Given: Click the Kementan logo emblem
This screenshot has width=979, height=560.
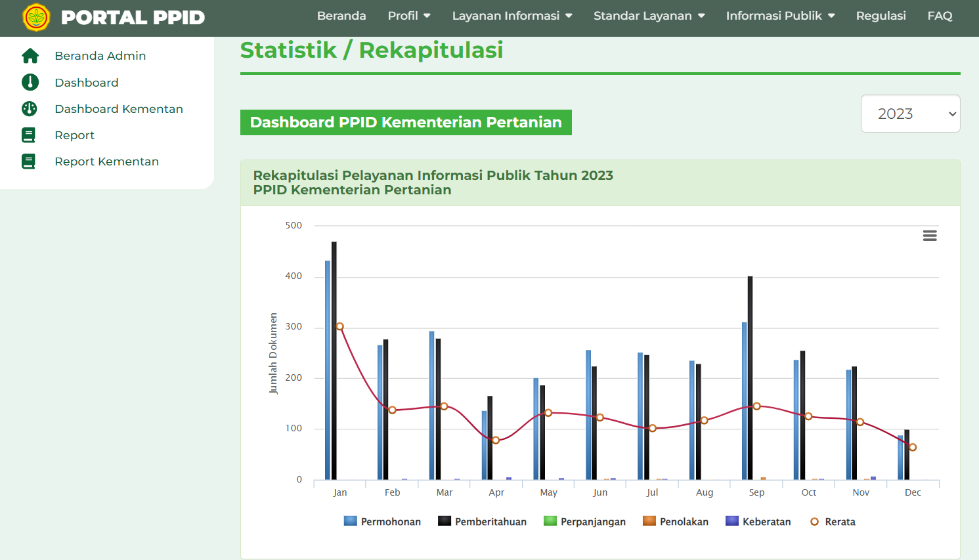Looking at the screenshot, I should tap(36, 17).
